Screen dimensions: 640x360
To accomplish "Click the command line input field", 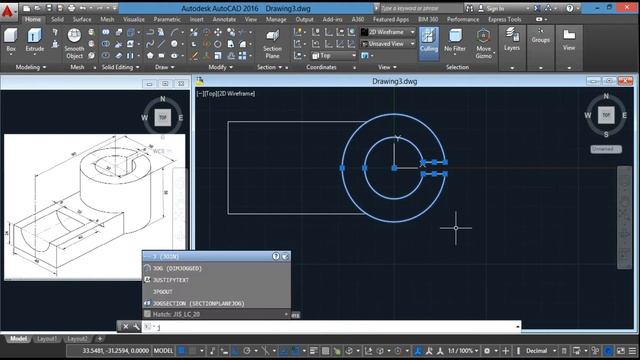I will [x=331, y=327].
